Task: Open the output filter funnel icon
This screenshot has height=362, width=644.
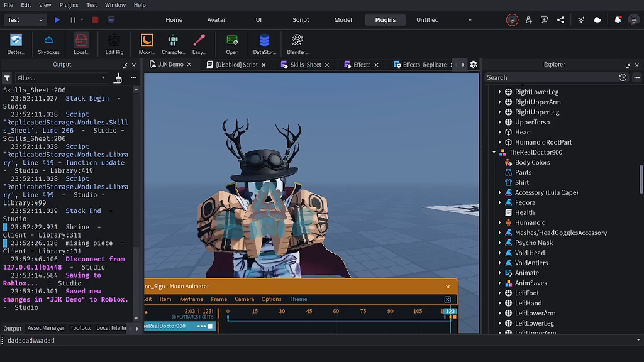Action: (x=6, y=77)
